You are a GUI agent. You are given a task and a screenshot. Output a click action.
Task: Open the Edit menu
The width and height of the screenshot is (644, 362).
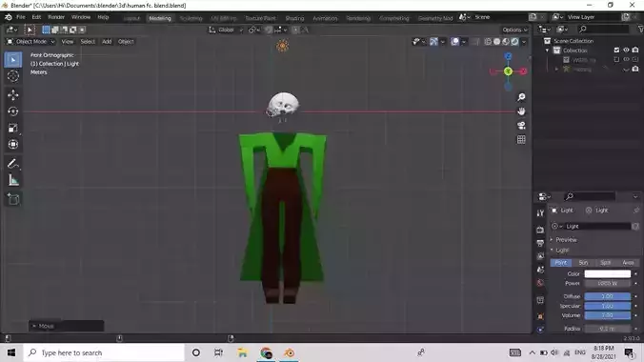tap(36, 17)
